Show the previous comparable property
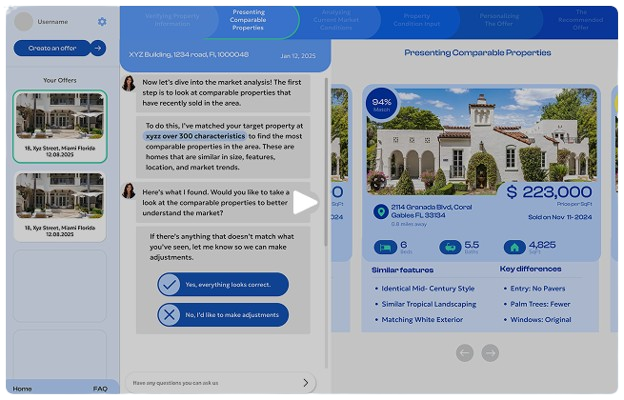 [464, 353]
